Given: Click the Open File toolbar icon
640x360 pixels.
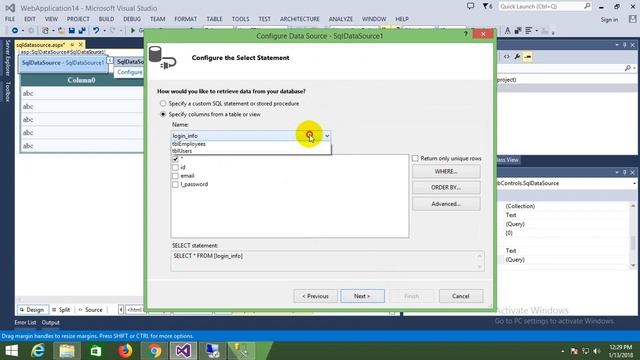Looking at the screenshot, I should coord(61,31).
